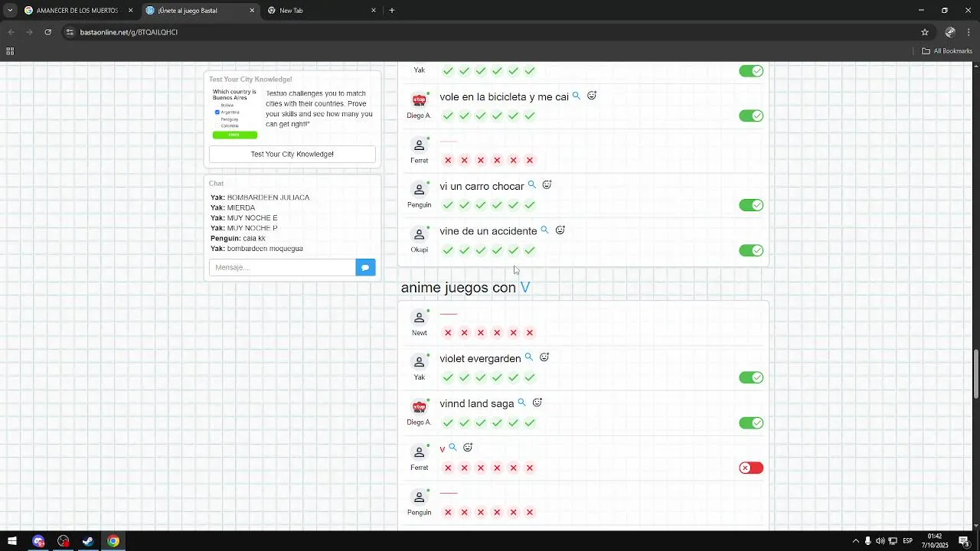Focus the 'Mensaje...' chat input field

tap(283, 267)
